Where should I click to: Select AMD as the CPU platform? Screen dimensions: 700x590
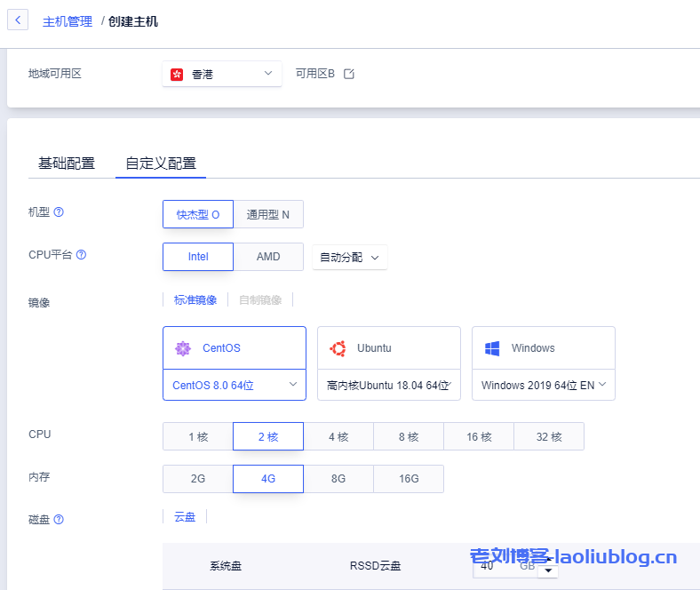[268, 257]
